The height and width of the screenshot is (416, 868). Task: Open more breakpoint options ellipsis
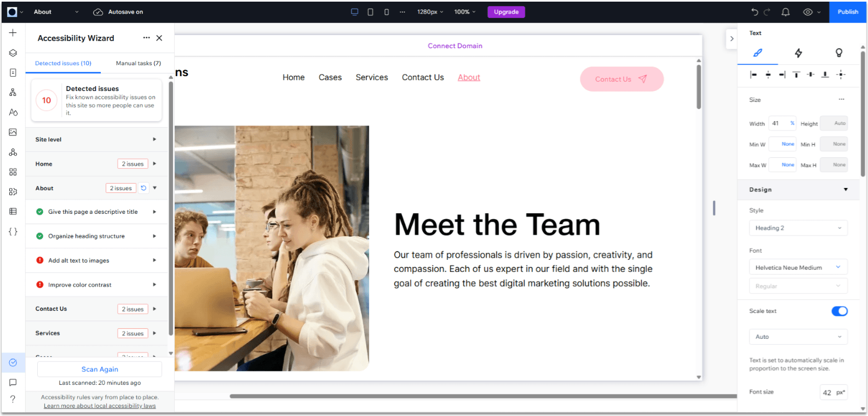click(403, 12)
